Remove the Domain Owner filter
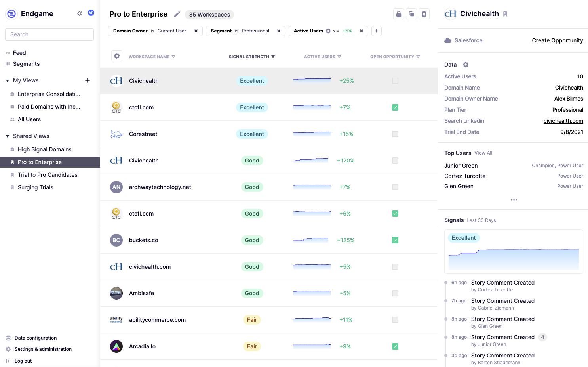The image size is (588, 367). 196,31
